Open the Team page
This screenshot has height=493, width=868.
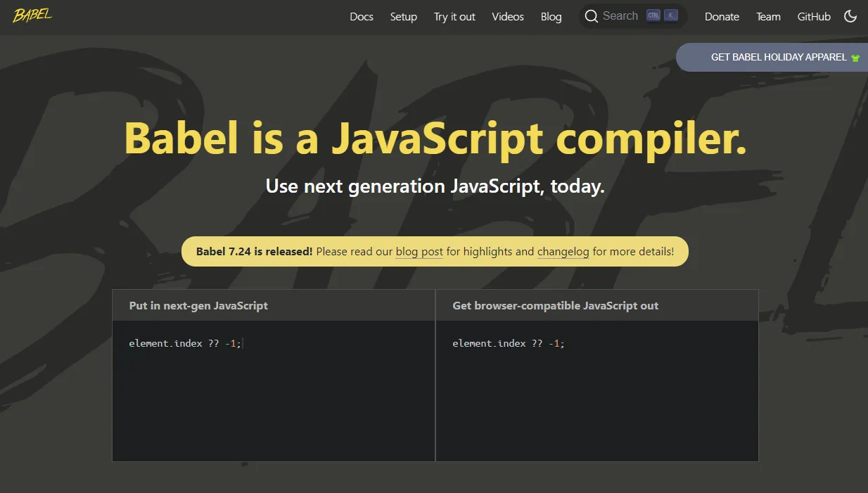pyautogui.click(x=768, y=17)
